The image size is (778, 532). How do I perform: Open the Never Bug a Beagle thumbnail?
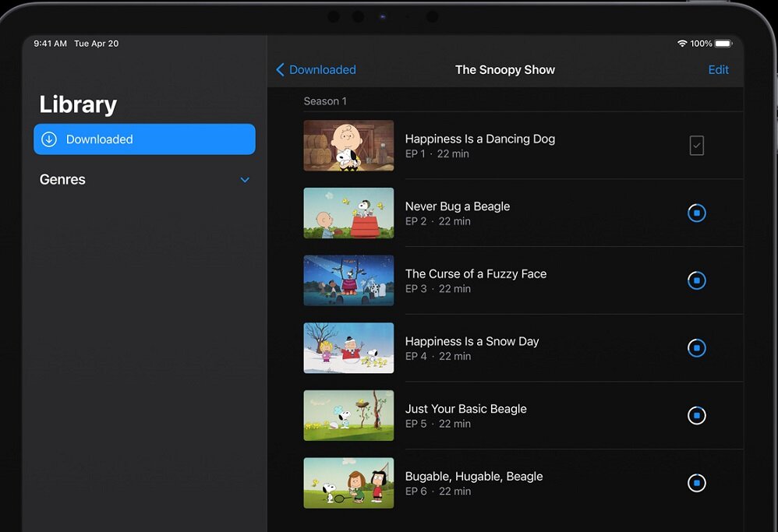coord(348,213)
